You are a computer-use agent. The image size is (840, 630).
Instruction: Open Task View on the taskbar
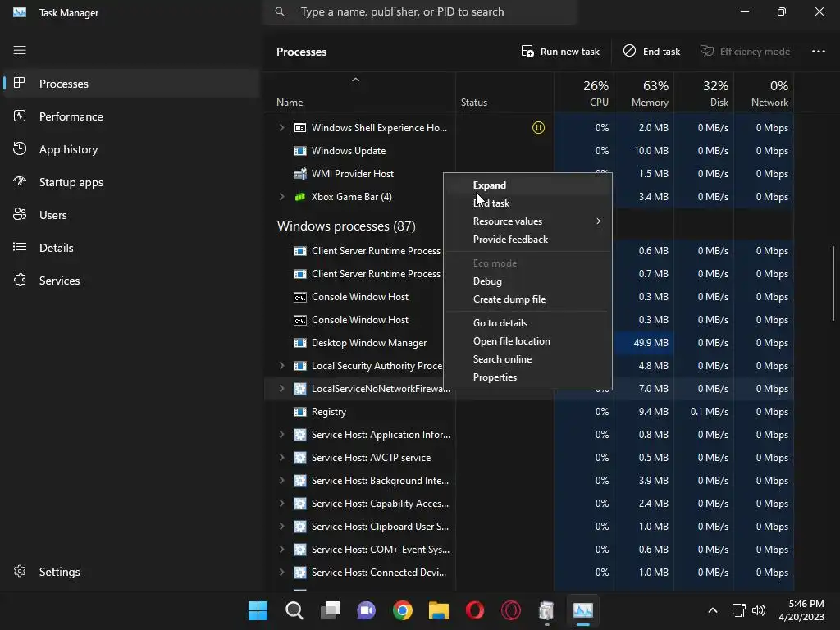click(x=331, y=610)
